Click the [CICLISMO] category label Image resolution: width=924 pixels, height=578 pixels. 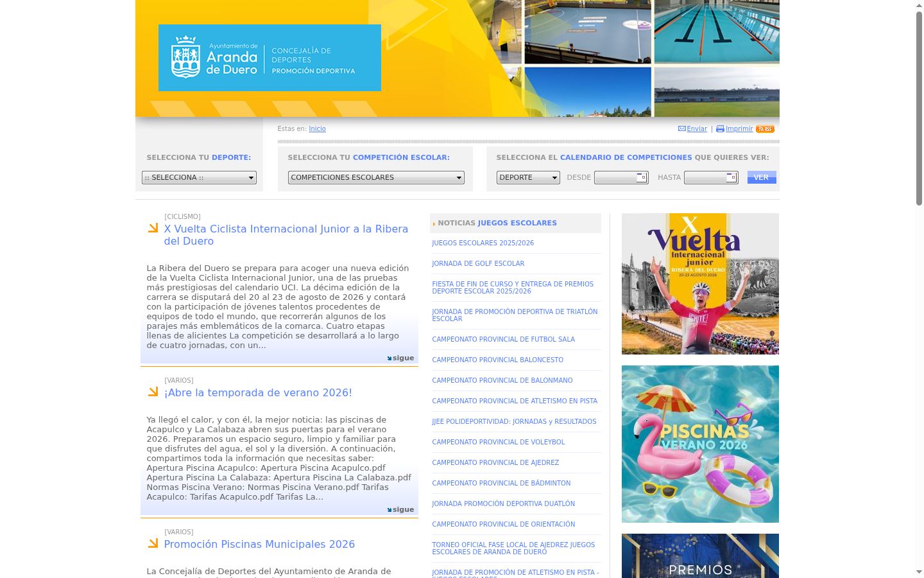(182, 217)
